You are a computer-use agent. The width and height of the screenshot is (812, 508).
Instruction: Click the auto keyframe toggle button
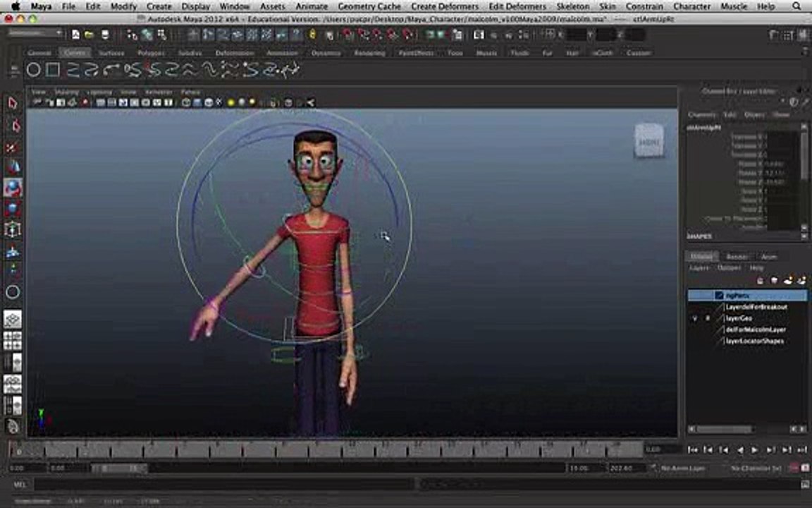click(794, 468)
